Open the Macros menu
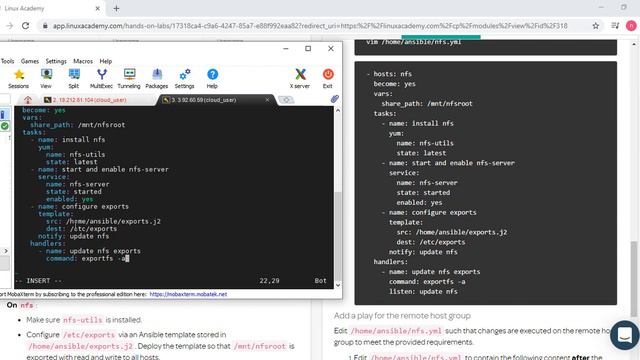This screenshot has height=360, width=640. 83,61
